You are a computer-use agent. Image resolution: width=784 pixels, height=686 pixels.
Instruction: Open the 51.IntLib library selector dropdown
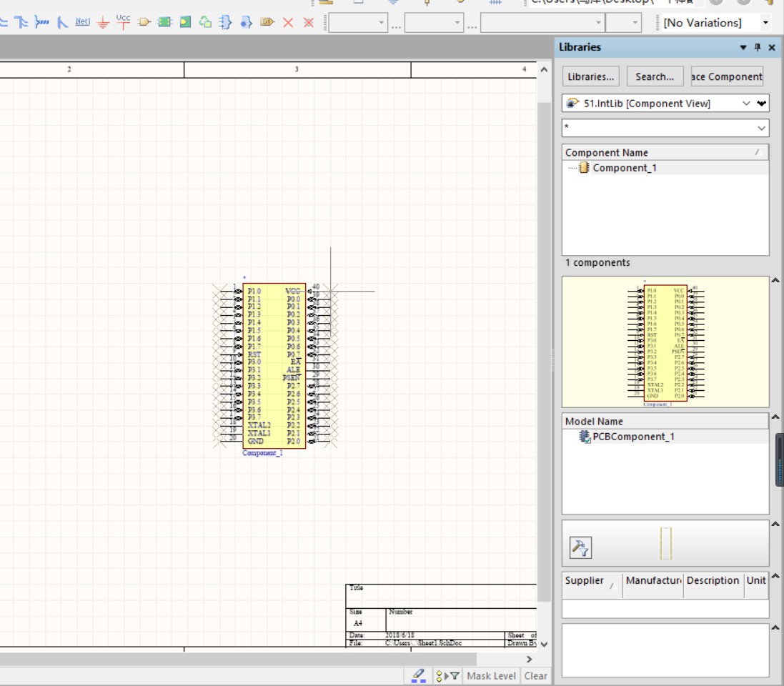coord(747,104)
